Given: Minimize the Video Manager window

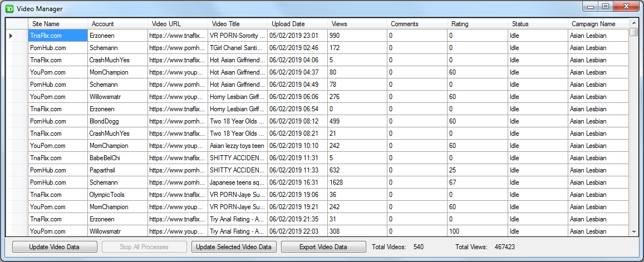Looking at the screenshot, I should pyautogui.click(x=591, y=7).
